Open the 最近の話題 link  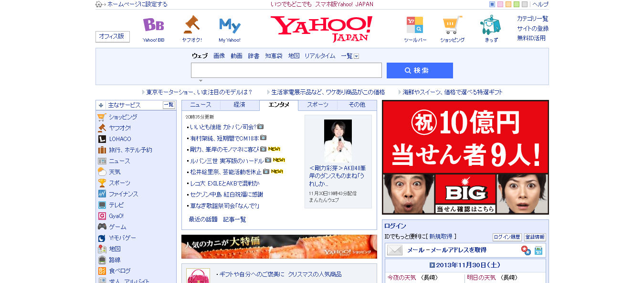(x=203, y=219)
